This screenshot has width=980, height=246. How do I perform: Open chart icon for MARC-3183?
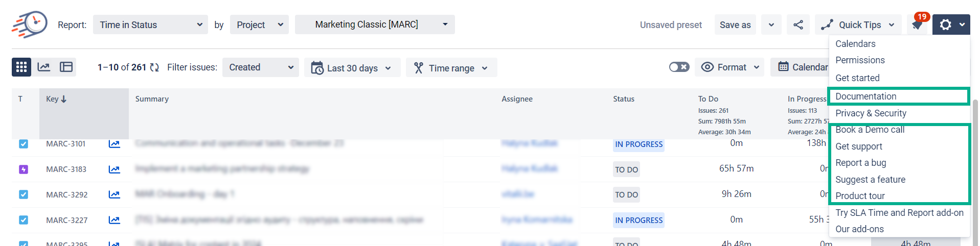click(114, 169)
